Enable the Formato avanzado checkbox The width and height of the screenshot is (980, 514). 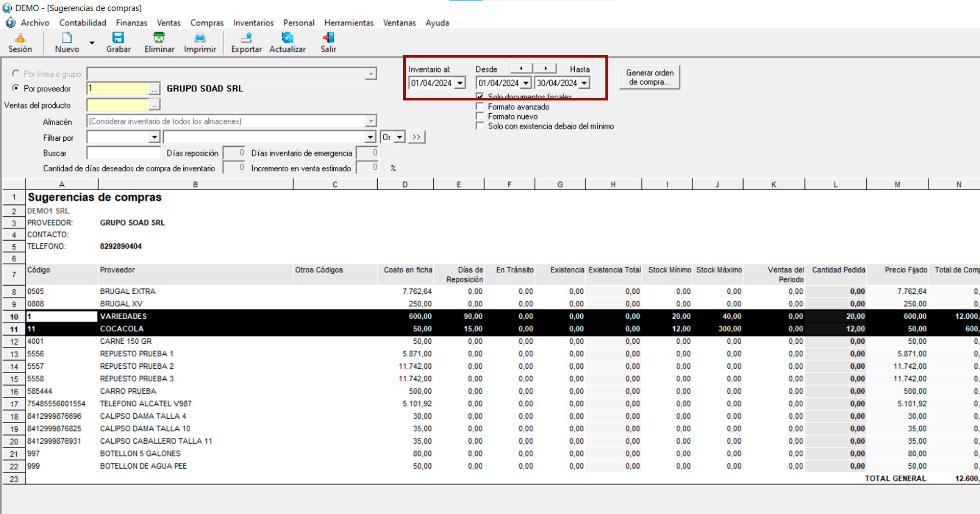point(480,107)
